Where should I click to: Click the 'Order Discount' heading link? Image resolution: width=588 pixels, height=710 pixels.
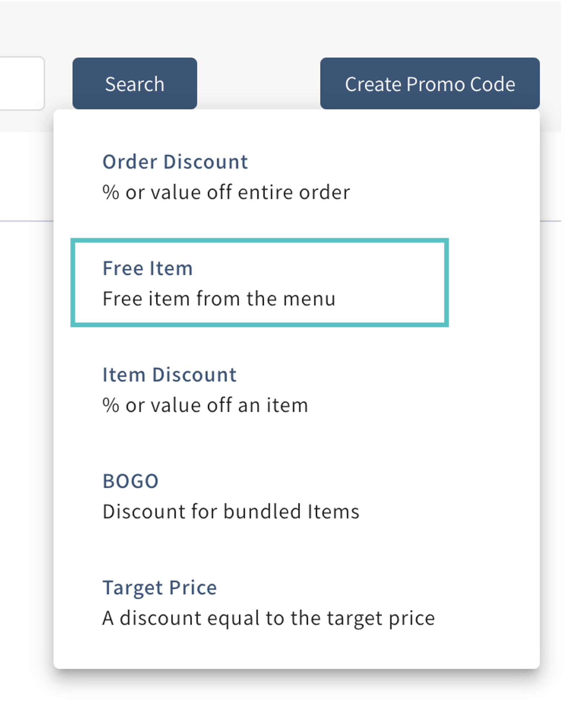click(x=175, y=162)
